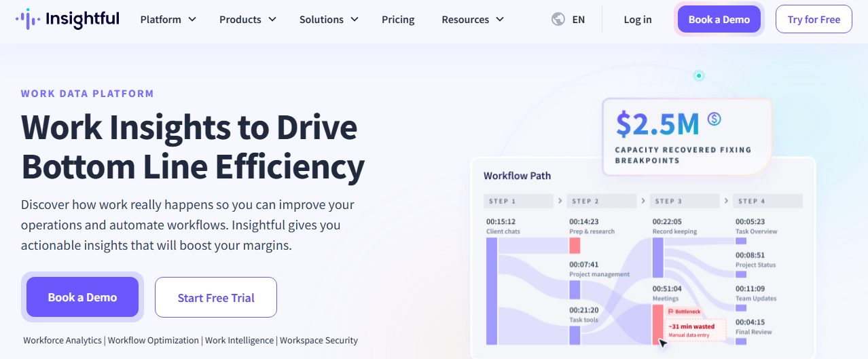Click the 00:07:41 Project management label
Image resolution: width=868 pixels, height=359 pixels.
599,269
